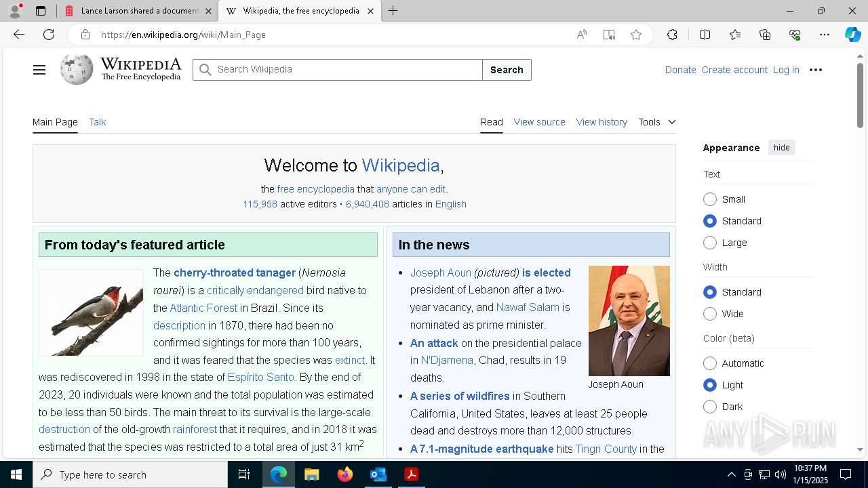Open the tab actions menu icon

point(41,11)
